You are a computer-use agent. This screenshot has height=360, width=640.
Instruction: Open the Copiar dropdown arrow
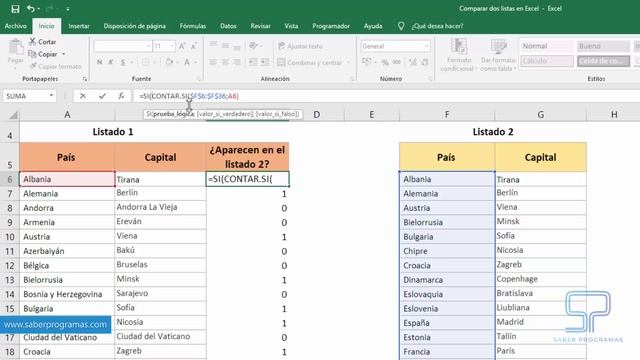(x=64, y=54)
